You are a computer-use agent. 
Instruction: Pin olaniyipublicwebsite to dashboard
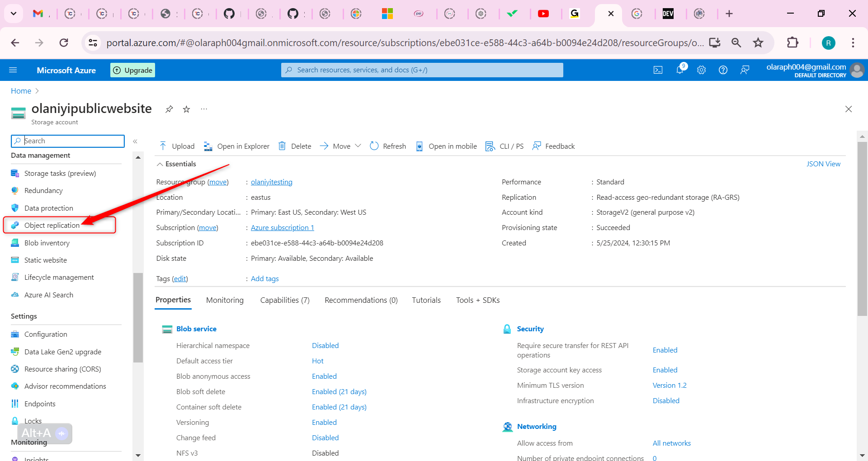tap(169, 109)
